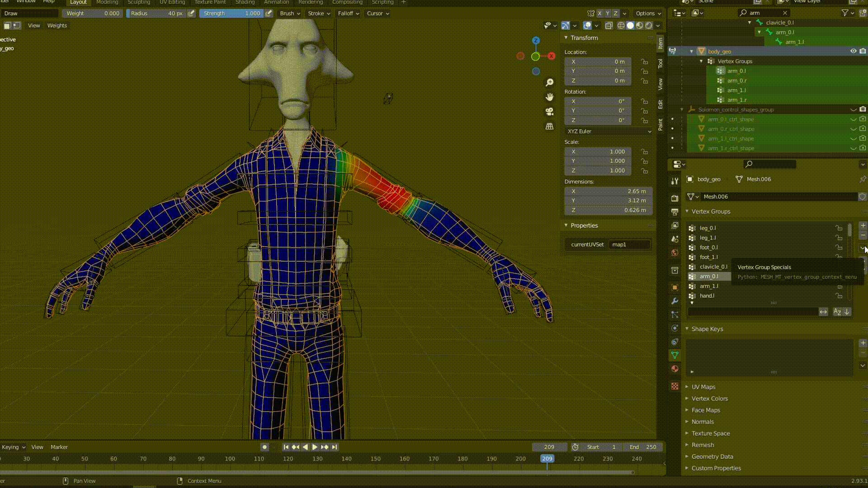
Task: Remove vertex group with minus button
Action: (863, 235)
